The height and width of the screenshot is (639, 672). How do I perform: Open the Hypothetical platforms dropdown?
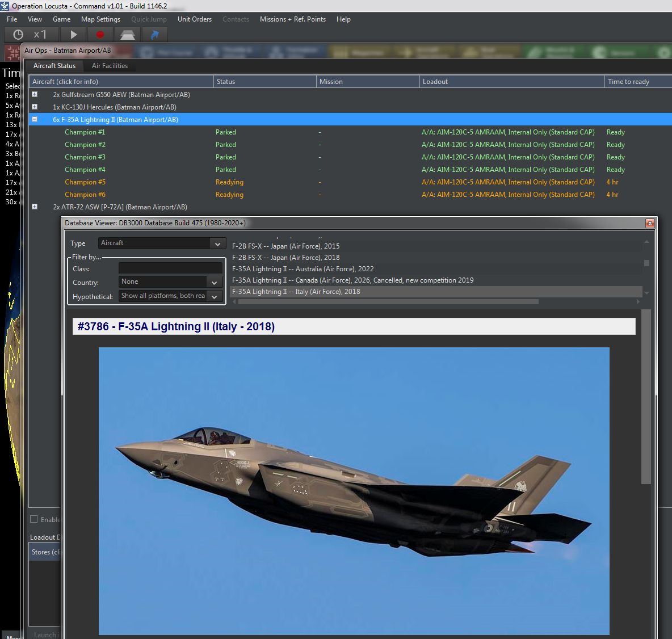170,296
